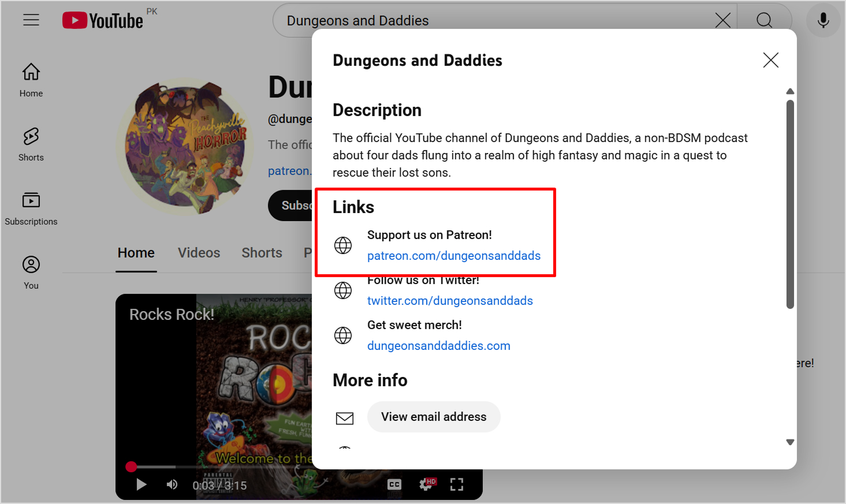Image resolution: width=846 pixels, height=504 pixels.
Task: Open patreon.com/dungeonsanddads link
Action: coord(454,256)
